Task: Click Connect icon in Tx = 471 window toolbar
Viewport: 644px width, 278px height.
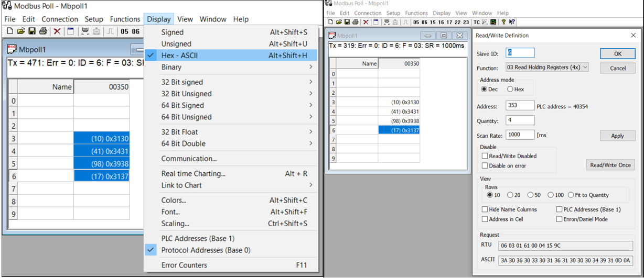Action: 84,31
